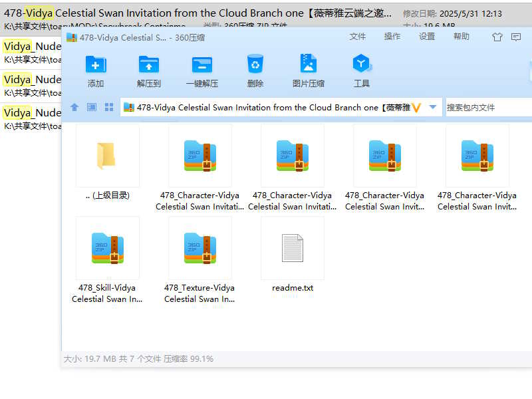Switch to large icon grid view
This screenshot has width=532, height=399.
pyautogui.click(x=108, y=107)
